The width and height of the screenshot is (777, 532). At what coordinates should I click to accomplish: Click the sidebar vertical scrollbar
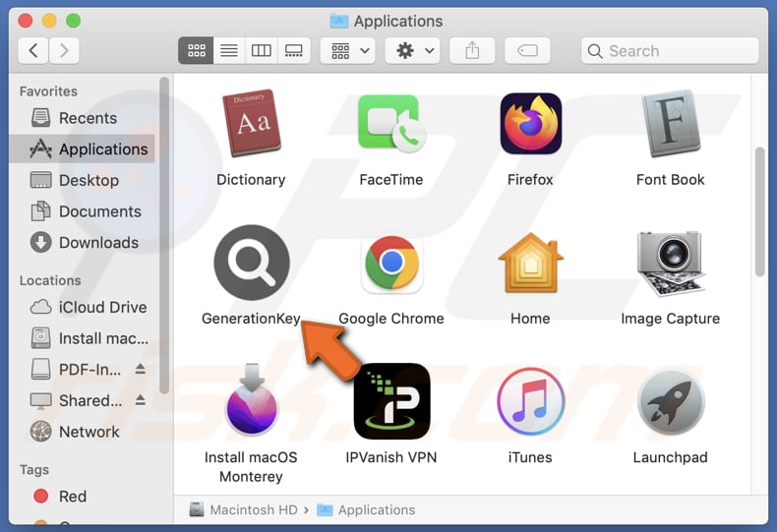164,235
